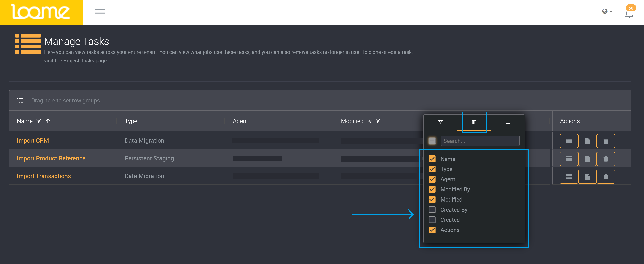This screenshot has width=644, height=264.
Task: Toggle the Name column sort arrow
Action: (x=48, y=121)
